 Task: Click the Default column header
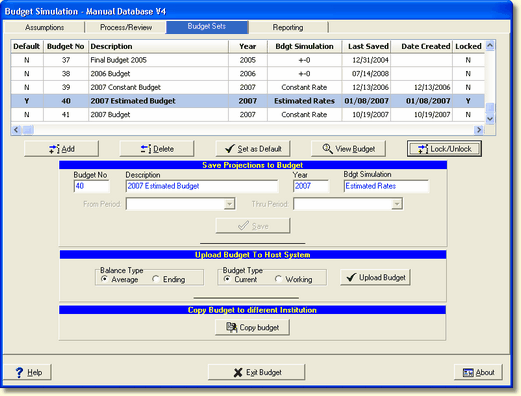pyautogui.click(x=27, y=46)
